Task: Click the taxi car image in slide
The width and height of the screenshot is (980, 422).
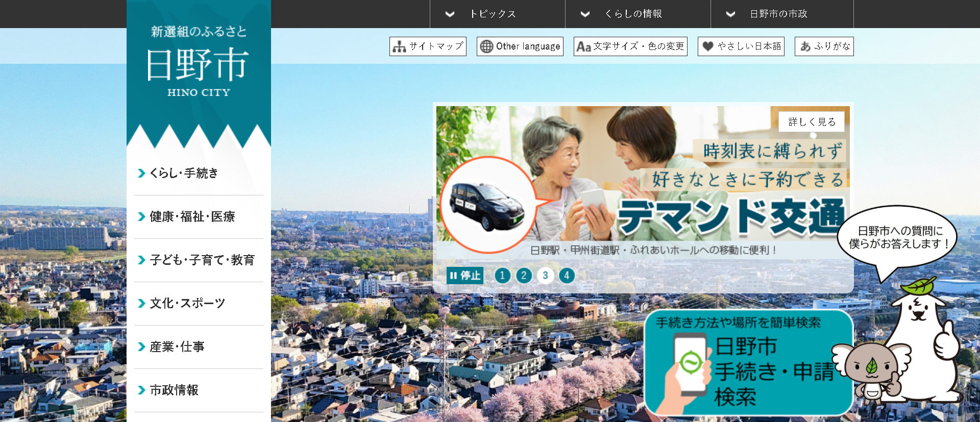Action: tap(486, 205)
